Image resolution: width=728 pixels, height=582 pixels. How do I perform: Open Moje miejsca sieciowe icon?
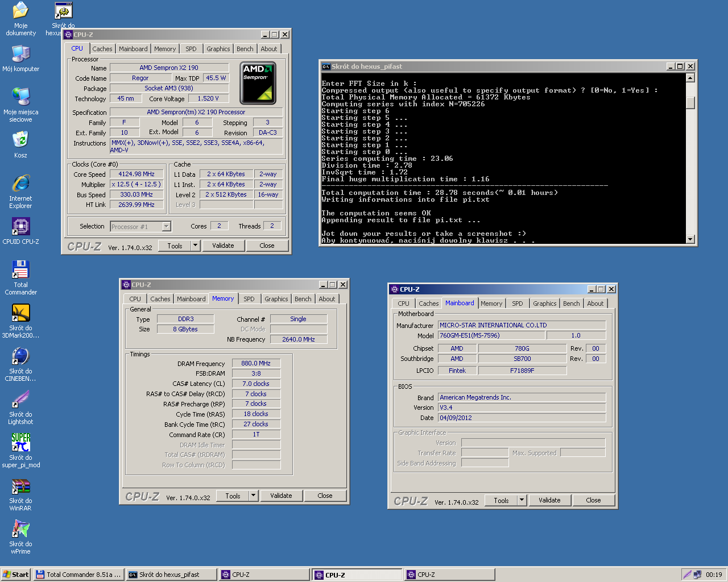(x=20, y=97)
